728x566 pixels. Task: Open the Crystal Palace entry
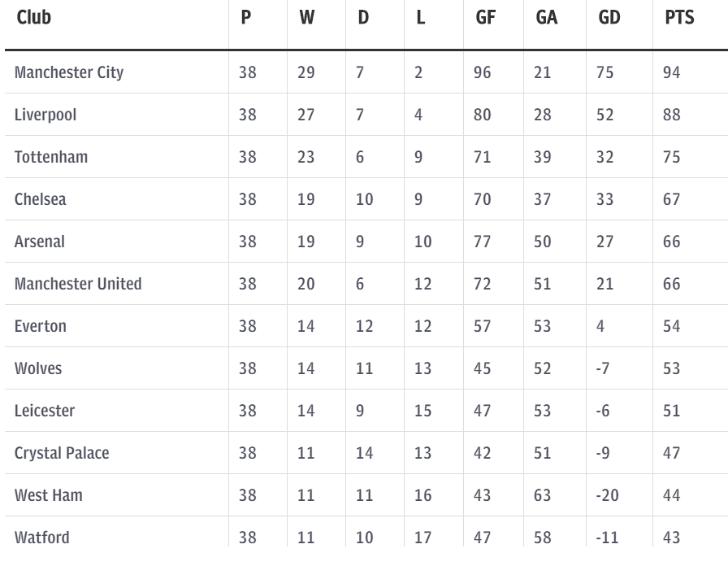[x=62, y=453]
